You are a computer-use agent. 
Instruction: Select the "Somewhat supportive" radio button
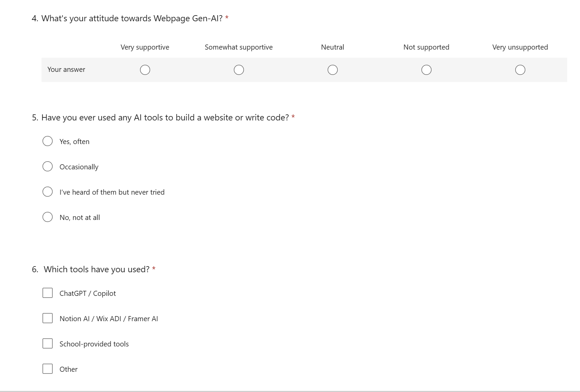pos(239,70)
